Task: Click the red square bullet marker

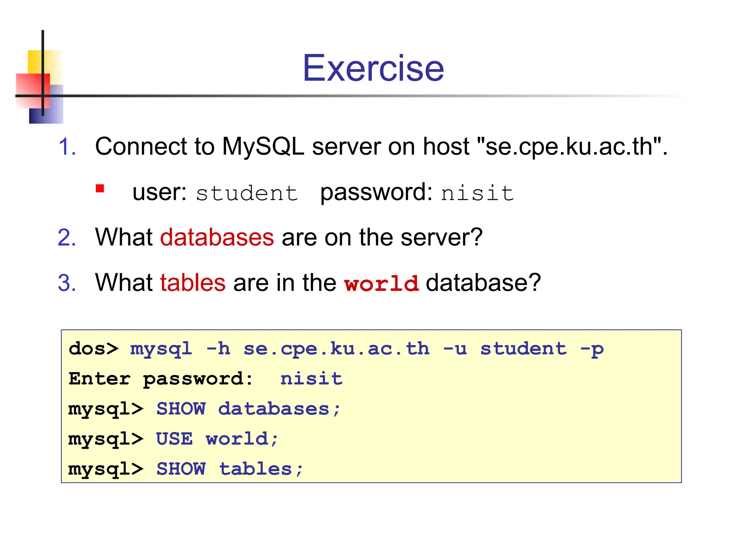Action: click(x=100, y=188)
